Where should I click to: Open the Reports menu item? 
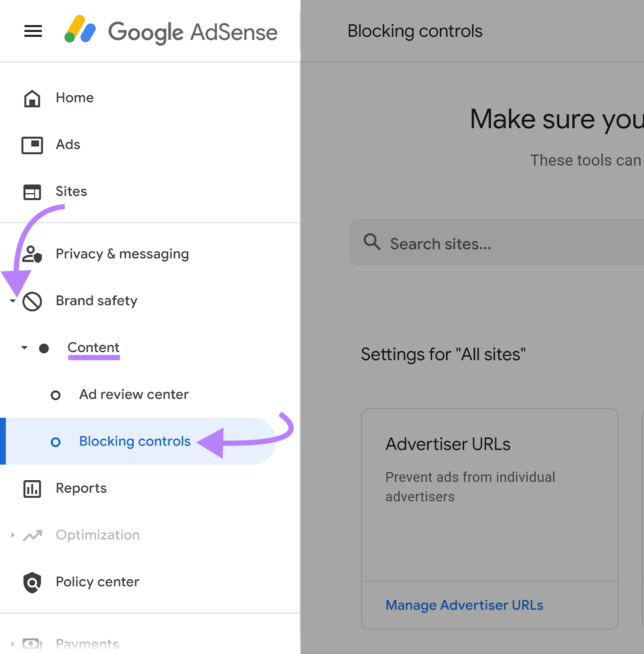coord(81,488)
